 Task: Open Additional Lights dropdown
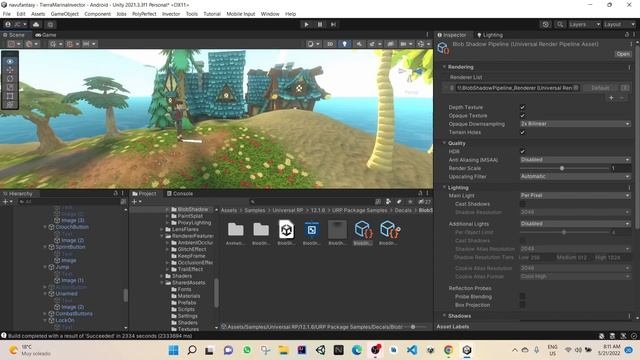pos(575,224)
